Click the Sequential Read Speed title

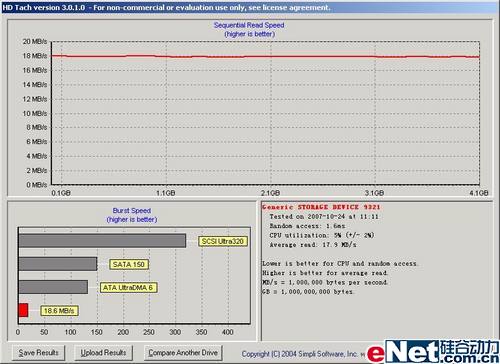point(249,25)
